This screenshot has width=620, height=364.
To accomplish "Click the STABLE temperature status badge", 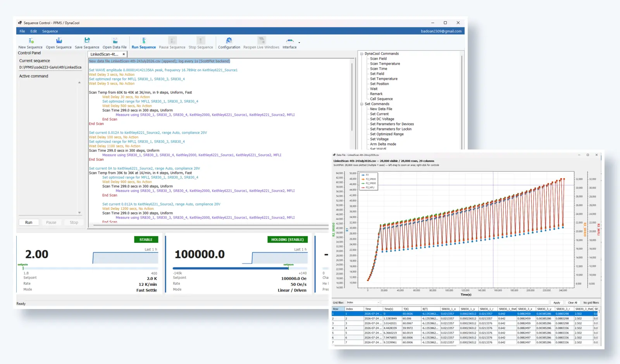I will click(x=146, y=240).
